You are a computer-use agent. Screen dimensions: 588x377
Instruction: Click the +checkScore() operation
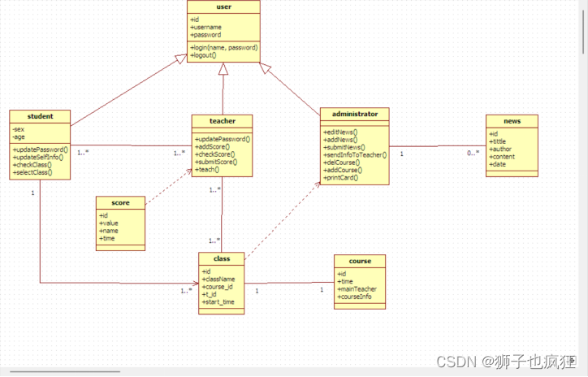click(215, 154)
